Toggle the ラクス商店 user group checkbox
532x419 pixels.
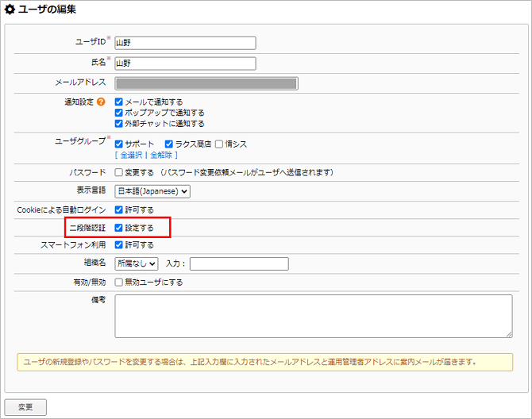tap(168, 144)
